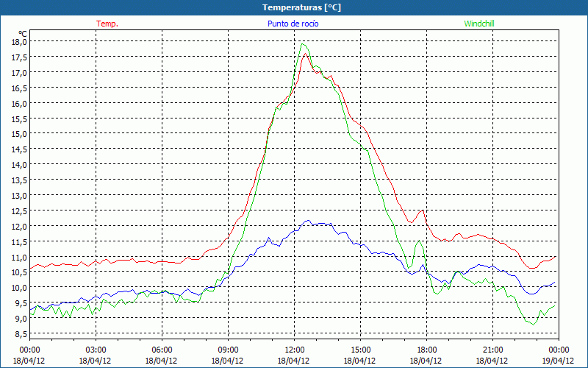
Task: Click the 14,0 y-axis value
Action: [x=21, y=164]
